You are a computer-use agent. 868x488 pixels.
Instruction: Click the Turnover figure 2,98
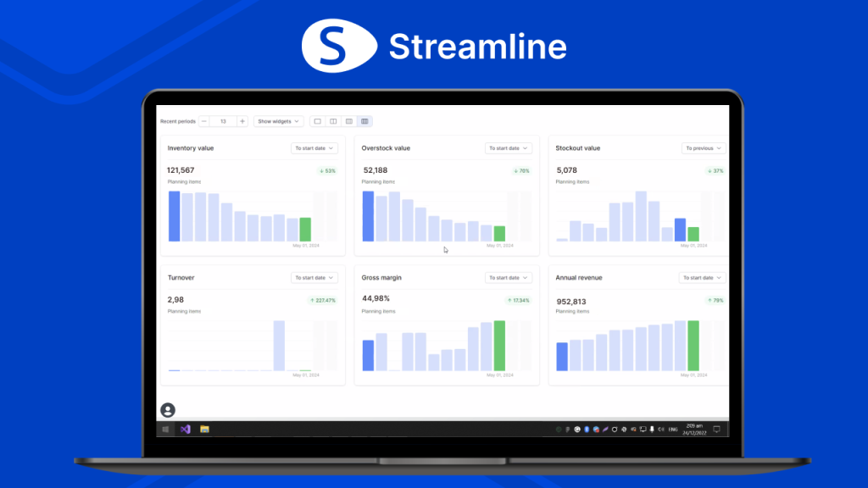(x=175, y=300)
